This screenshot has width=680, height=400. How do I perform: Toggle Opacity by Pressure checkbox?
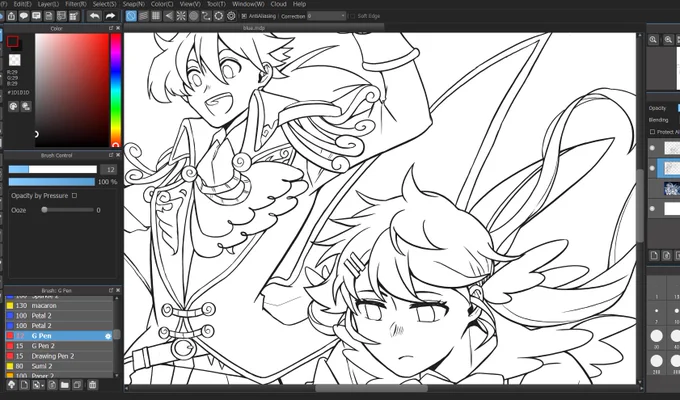[x=74, y=196]
